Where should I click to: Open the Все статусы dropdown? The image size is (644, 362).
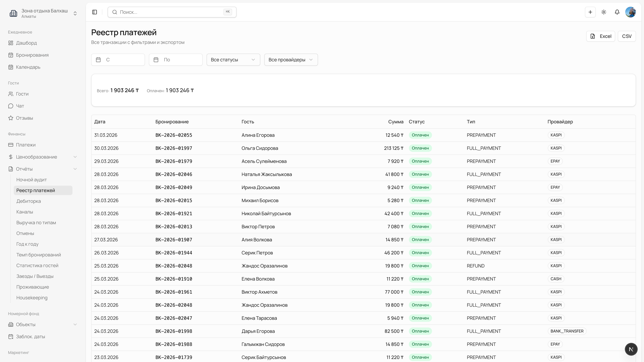click(233, 60)
